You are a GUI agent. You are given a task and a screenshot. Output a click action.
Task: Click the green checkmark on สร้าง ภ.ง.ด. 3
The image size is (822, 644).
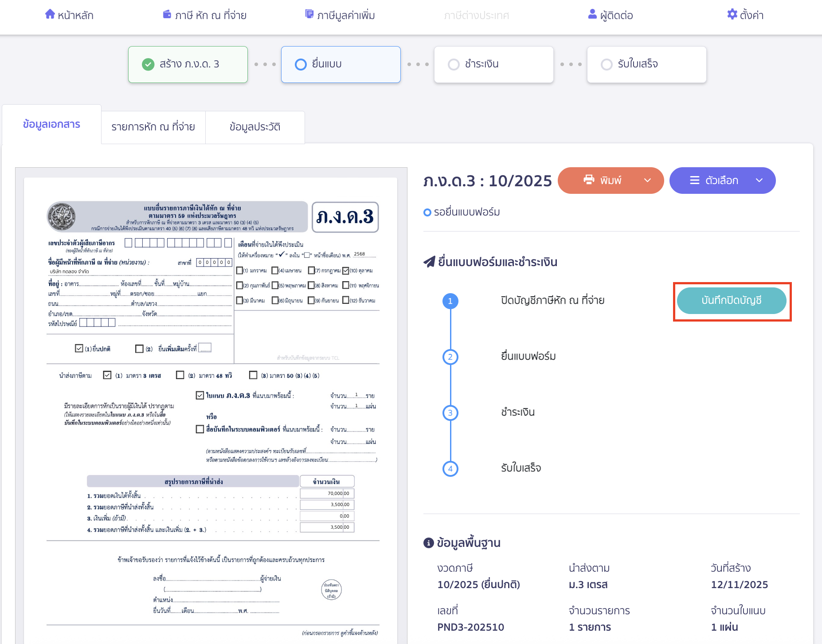click(x=148, y=64)
